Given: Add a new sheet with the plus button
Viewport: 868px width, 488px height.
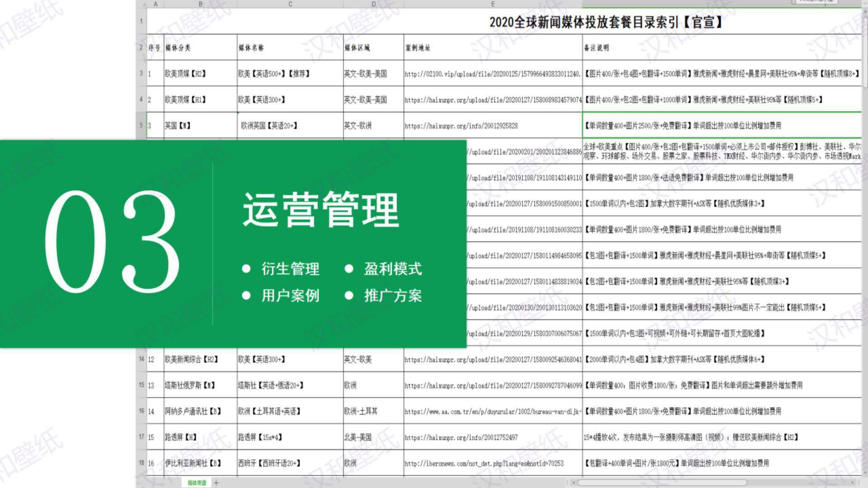Looking at the screenshot, I should [216, 483].
